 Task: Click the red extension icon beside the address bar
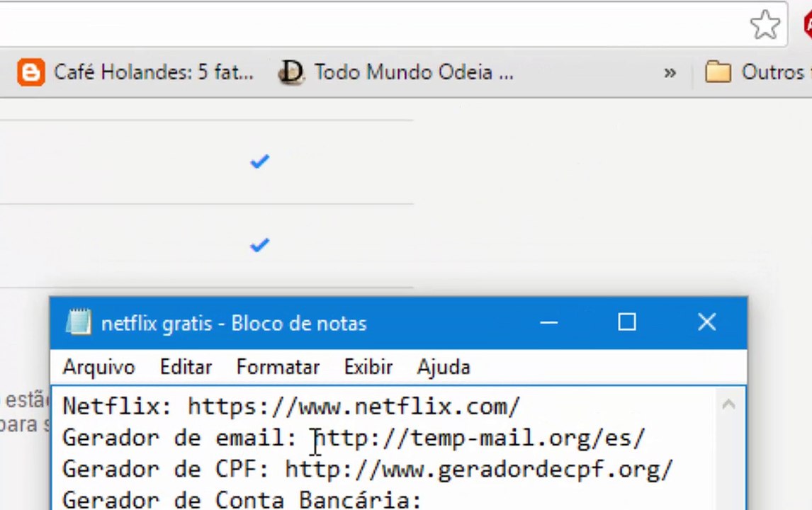pyautogui.click(x=807, y=24)
